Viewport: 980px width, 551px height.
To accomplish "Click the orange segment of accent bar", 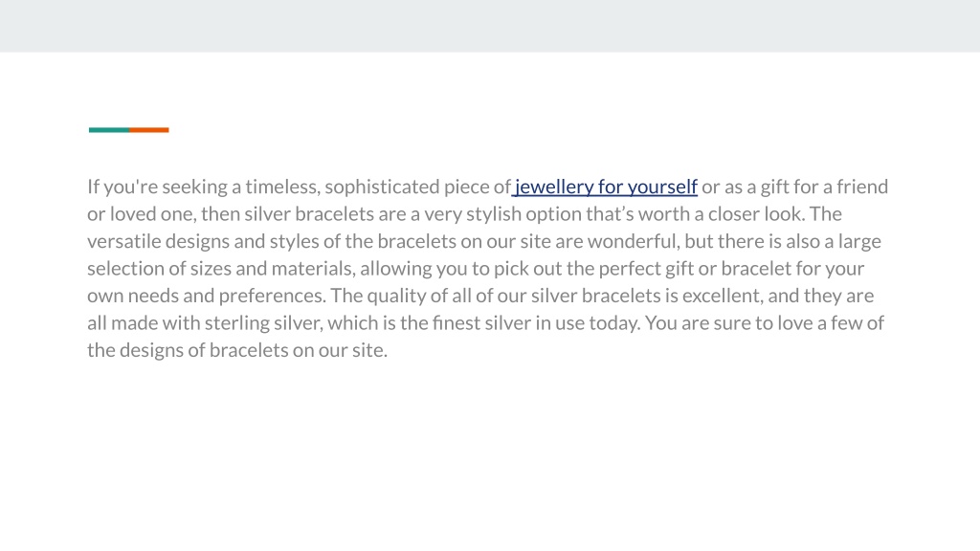I will click(x=148, y=130).
